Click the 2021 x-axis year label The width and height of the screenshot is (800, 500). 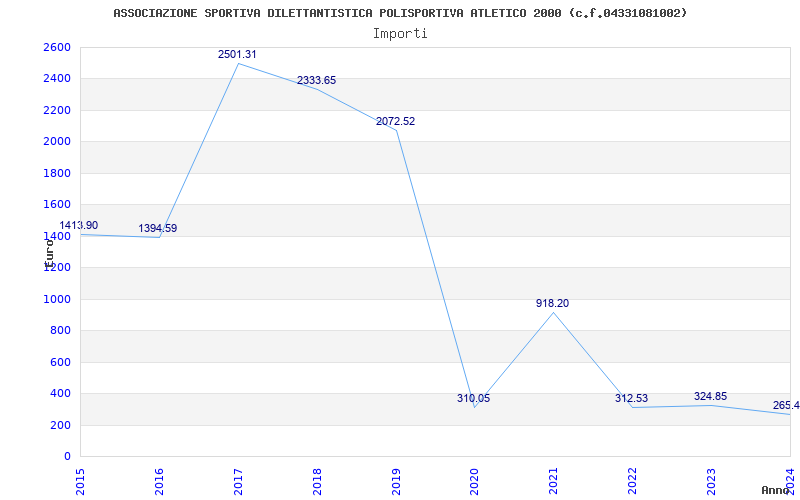tap(554, 483)
